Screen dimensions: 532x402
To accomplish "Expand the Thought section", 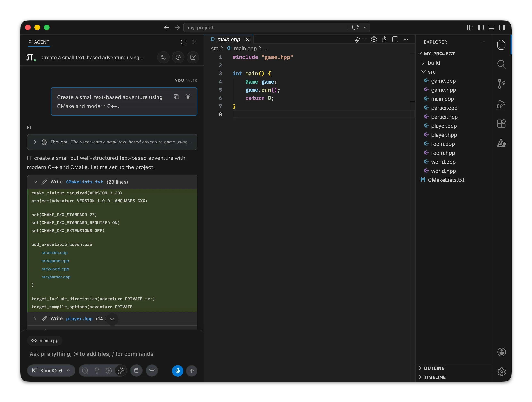I will (35, 142).
